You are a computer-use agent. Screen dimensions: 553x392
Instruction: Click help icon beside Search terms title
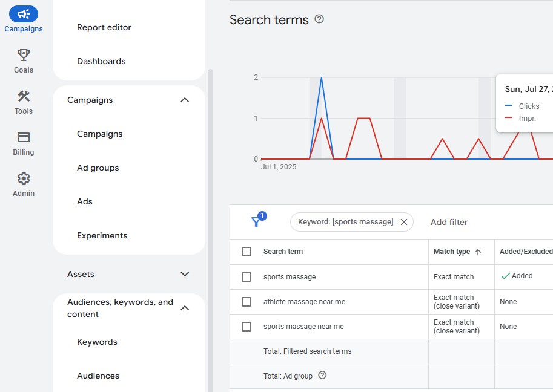tap(319, 19)
